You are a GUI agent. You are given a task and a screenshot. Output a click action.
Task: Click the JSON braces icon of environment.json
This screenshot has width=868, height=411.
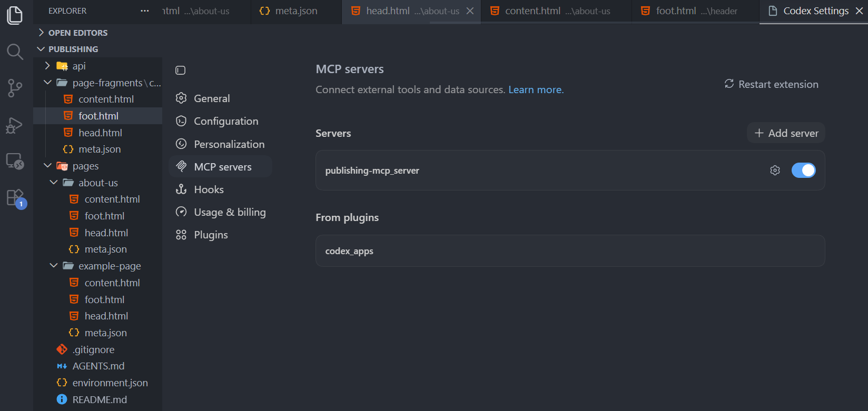click(62, 383)
